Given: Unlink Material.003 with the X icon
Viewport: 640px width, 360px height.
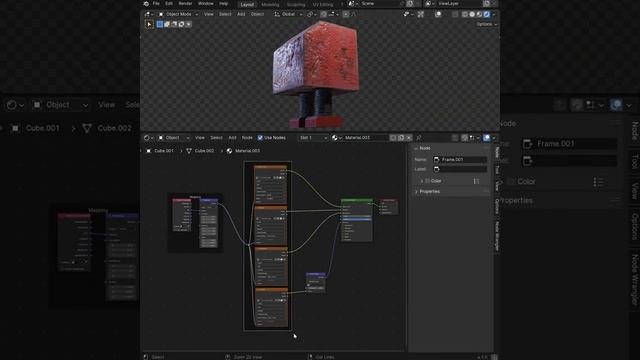Looking at the screenshot, I should click(409, 138).
